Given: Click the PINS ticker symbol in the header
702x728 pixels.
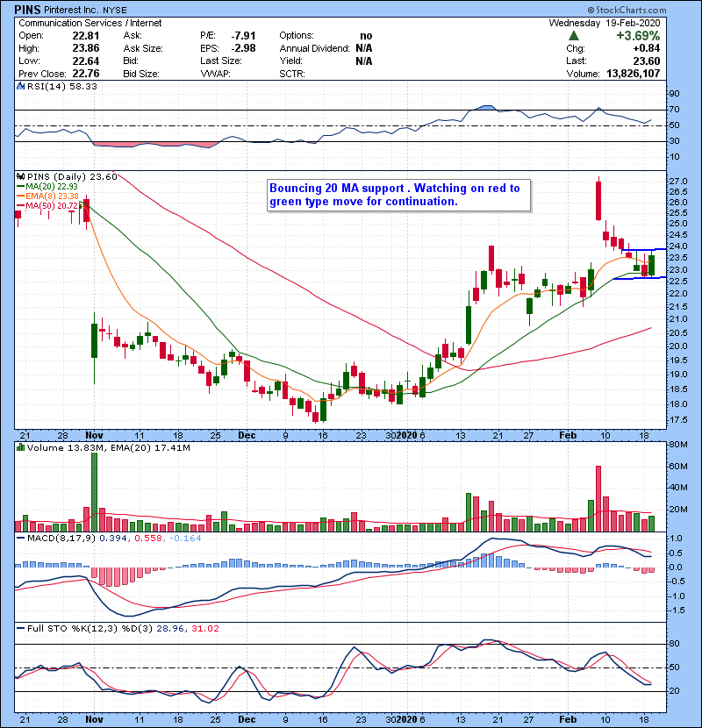Looking at the screenshot, I should pyautogui.click(x=27, y=10).
